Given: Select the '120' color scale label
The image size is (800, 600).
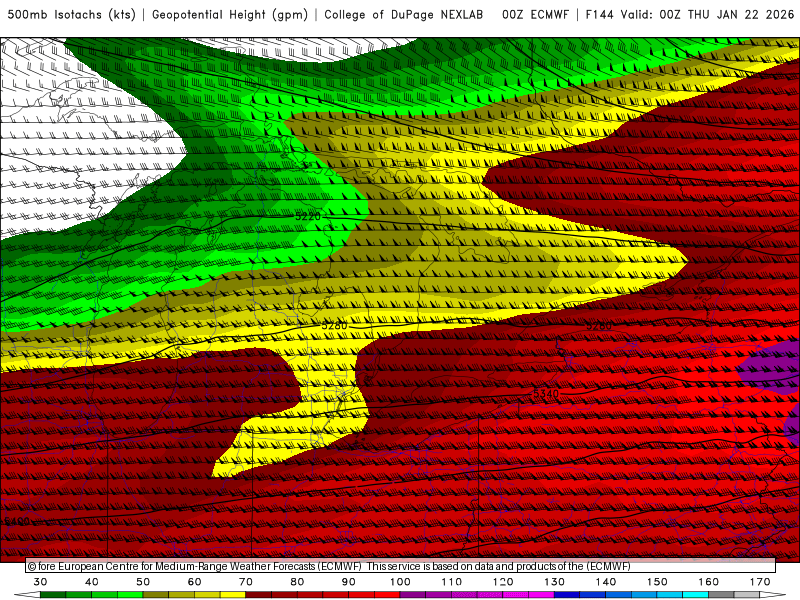Looking at the screenshot, I should click(503, 582).
